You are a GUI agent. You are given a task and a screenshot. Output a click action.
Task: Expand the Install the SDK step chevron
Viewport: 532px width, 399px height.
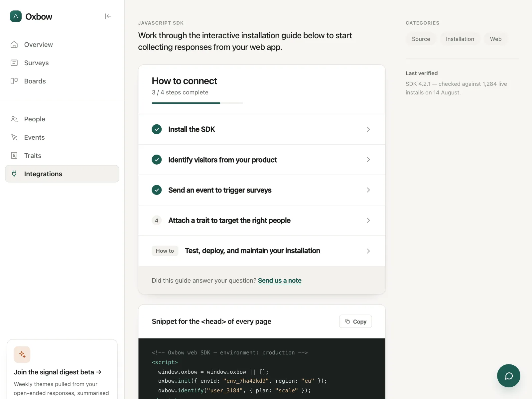tap(368, 129)
